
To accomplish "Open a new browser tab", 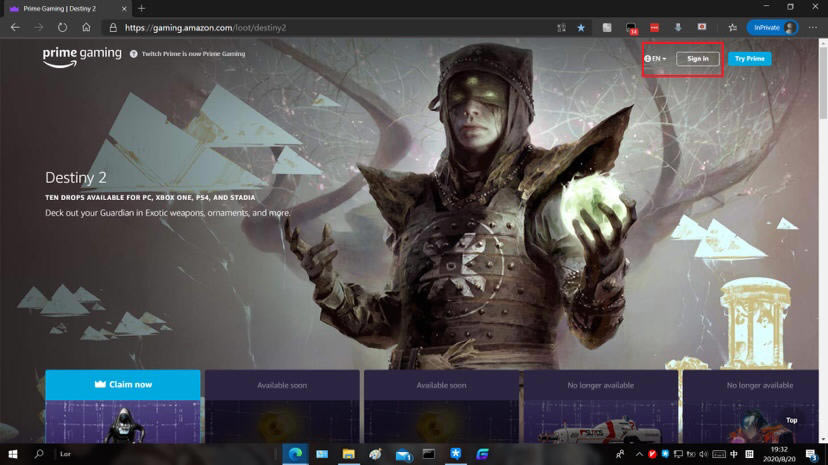I will (141, 8).
